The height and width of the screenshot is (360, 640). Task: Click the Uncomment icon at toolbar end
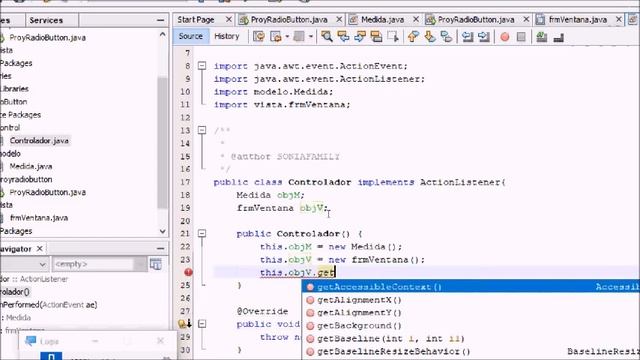pos(558,37)
